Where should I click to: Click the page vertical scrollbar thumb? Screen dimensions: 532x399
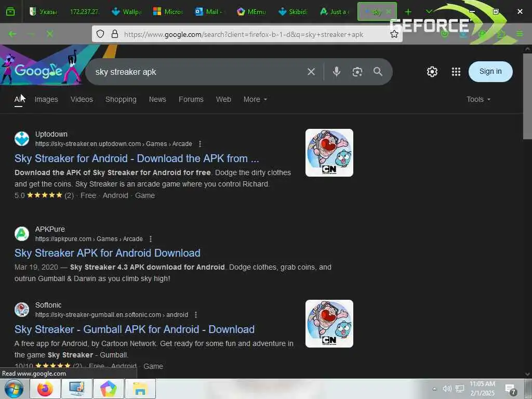tap(527, 96)
